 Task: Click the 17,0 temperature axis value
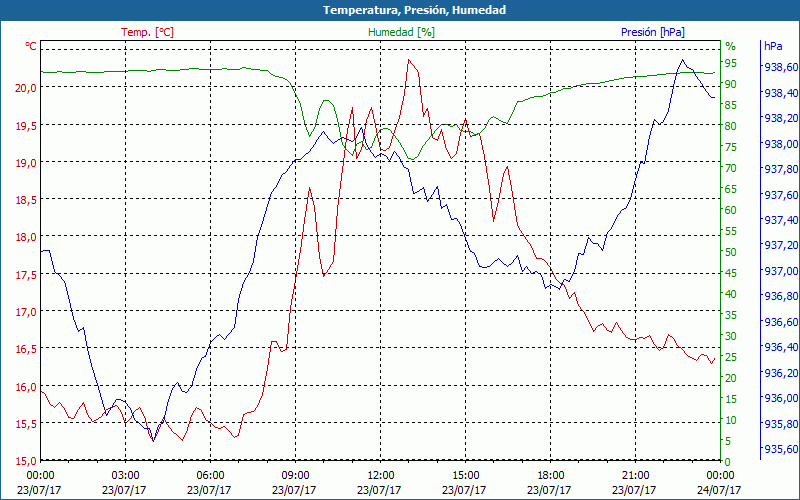pos(26,312)
